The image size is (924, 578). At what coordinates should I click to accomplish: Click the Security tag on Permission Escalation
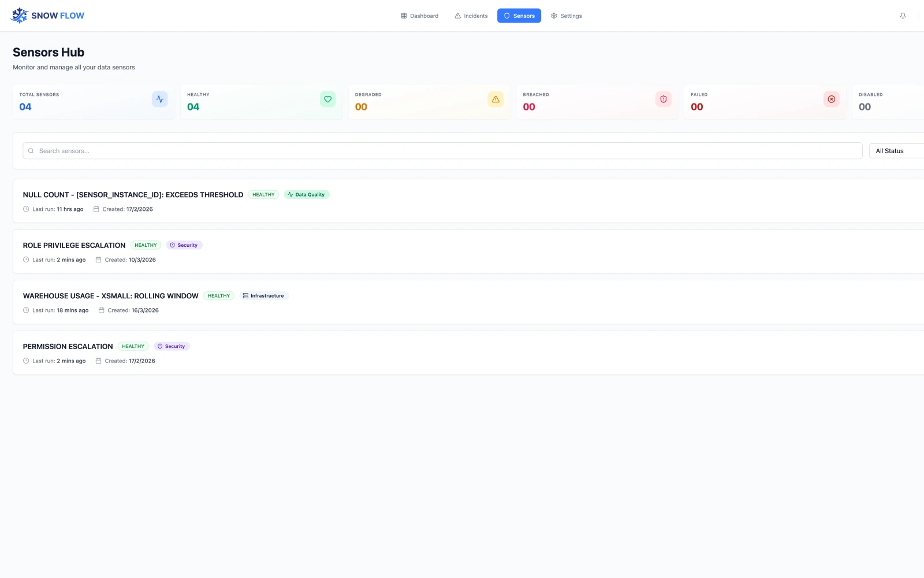(x=172, y=346)
